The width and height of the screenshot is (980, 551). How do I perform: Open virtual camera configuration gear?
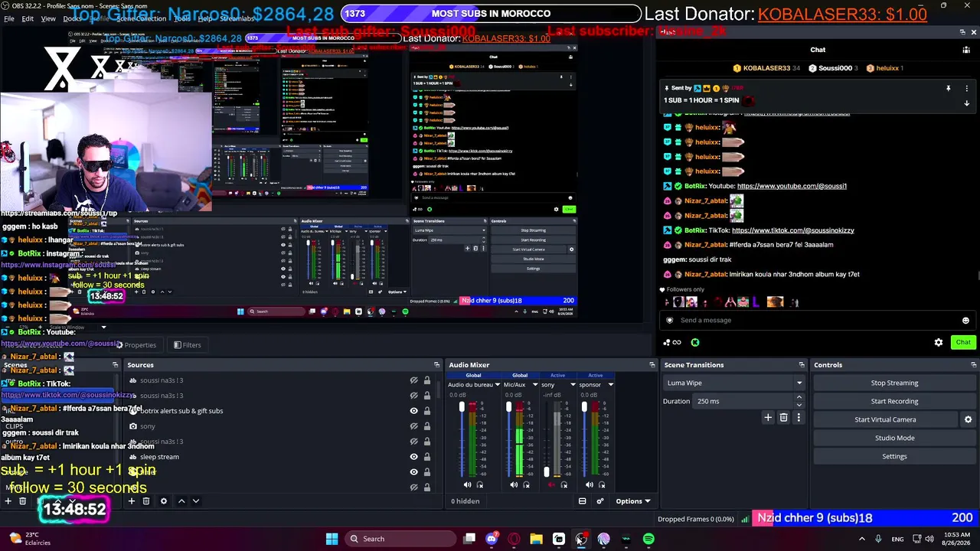pyautogui.click(x=968, y=419)
